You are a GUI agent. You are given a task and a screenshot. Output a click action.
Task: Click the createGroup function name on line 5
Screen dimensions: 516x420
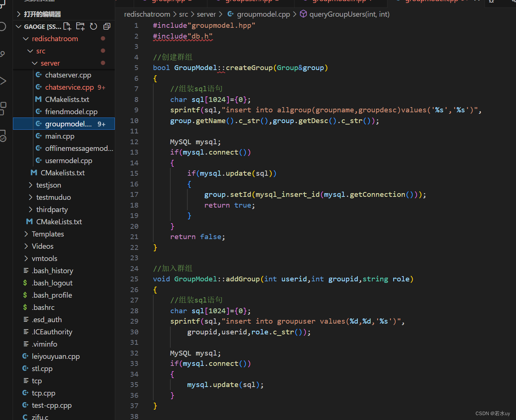click(x=249, y=68)
